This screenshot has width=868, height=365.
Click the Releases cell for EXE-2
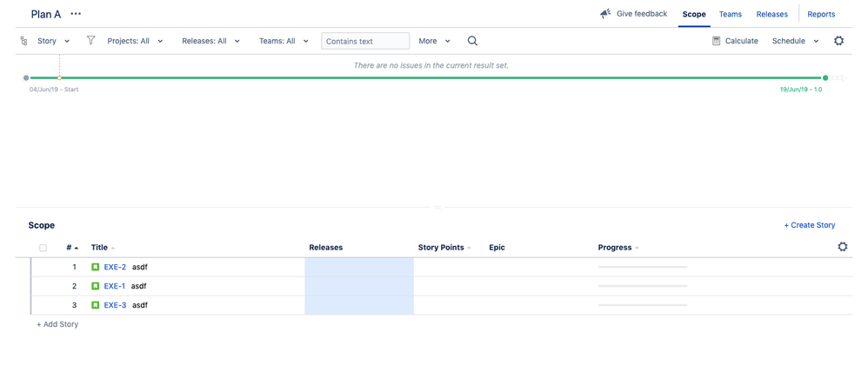359,267
